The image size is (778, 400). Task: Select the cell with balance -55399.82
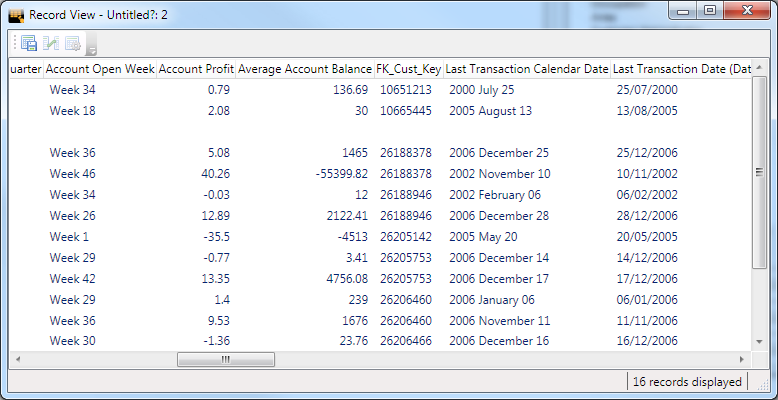tap(334, 173)
